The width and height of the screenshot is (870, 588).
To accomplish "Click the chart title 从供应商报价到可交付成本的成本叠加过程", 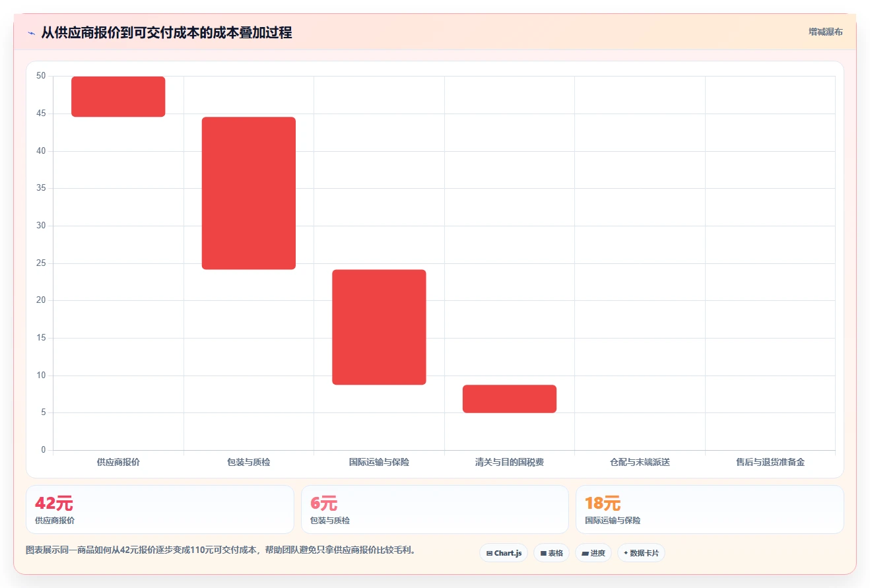I will click(x=166, y=32).
